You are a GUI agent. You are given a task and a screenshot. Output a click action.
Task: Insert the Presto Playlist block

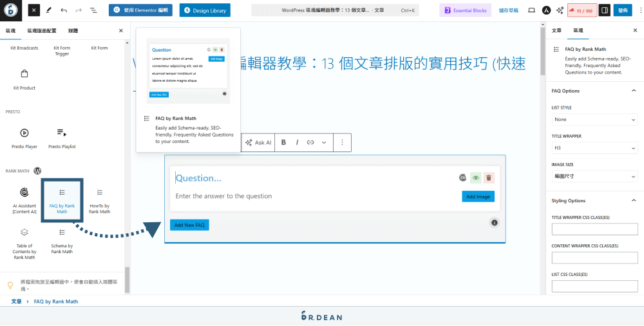coord(62,138)
